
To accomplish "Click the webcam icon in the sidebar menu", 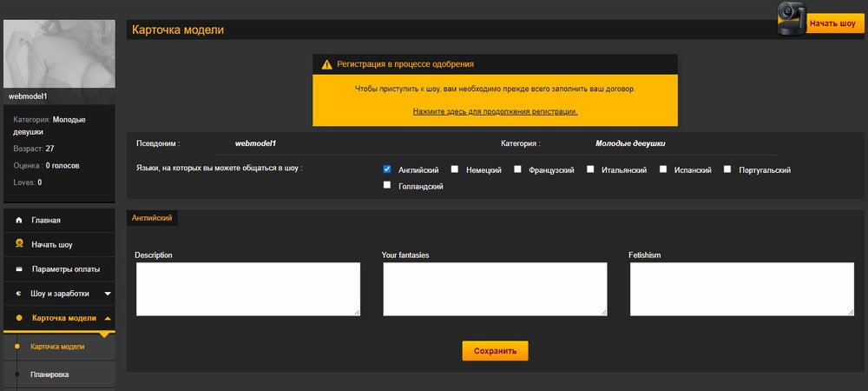I will coord(19,245).
